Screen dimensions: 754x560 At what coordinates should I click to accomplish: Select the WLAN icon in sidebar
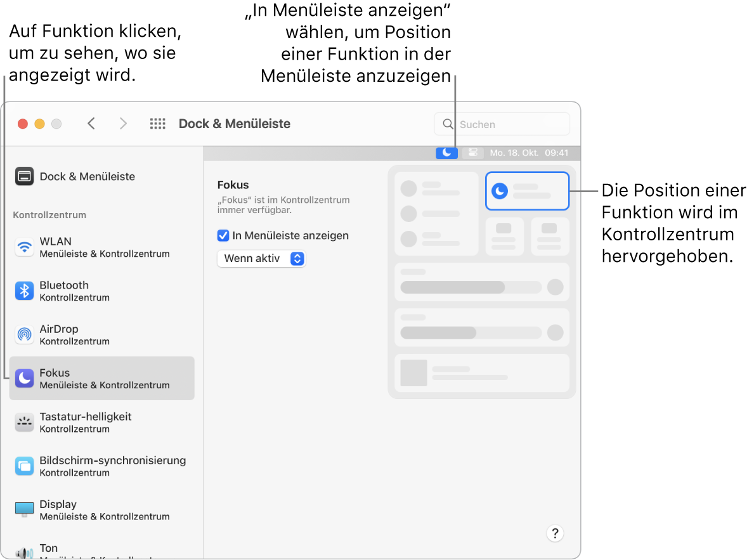click(24, 246)
